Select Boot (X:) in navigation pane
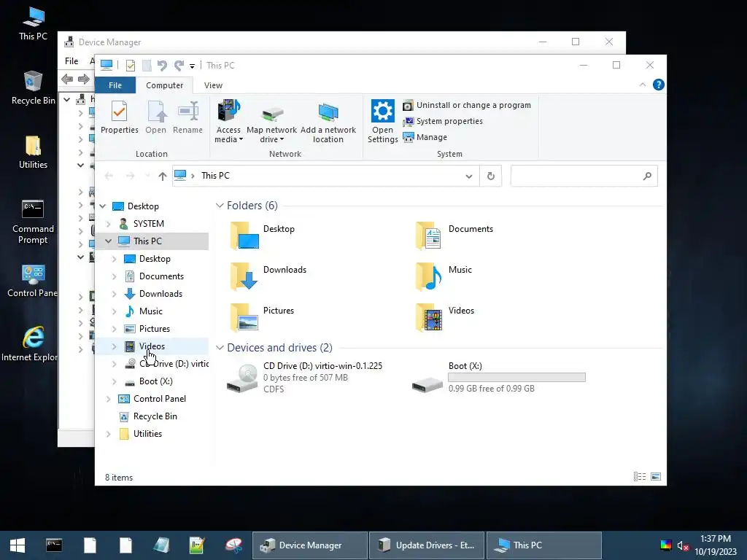The height and width of the screenshot is (560, 747). 156,381
